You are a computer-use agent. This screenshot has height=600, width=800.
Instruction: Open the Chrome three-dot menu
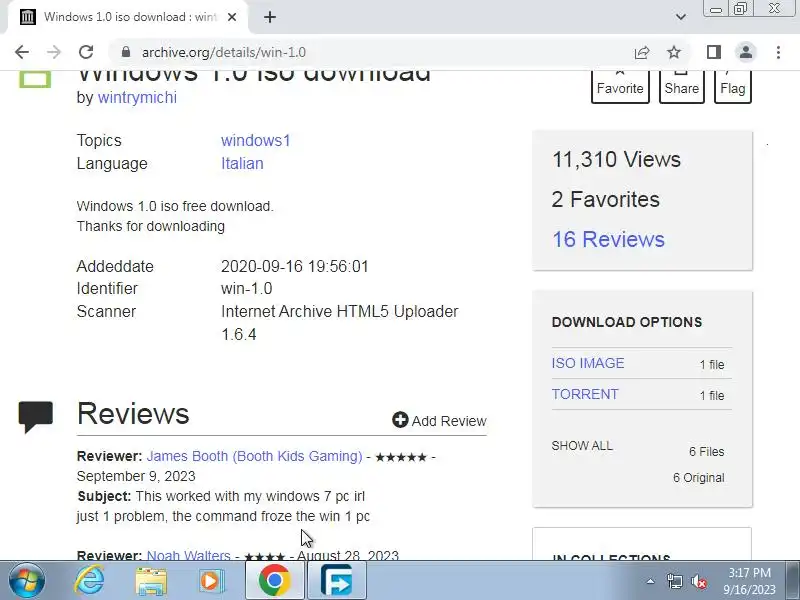point(778,52)
